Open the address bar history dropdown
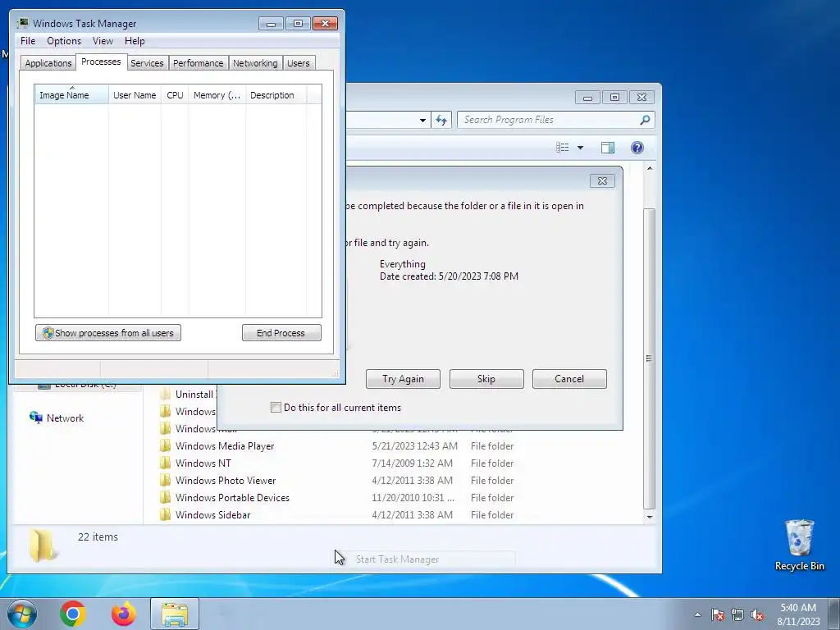The image size is (840, 630). click(x=422, y=120)
